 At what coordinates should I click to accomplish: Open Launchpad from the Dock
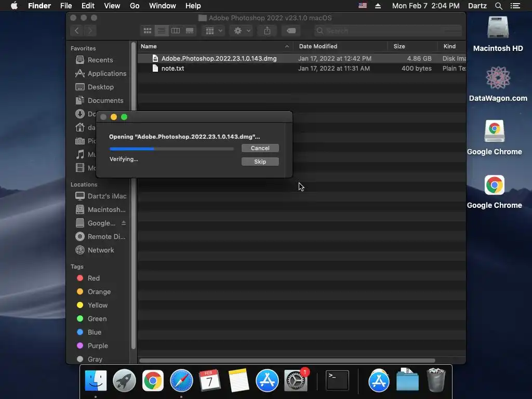pos(124,381)
